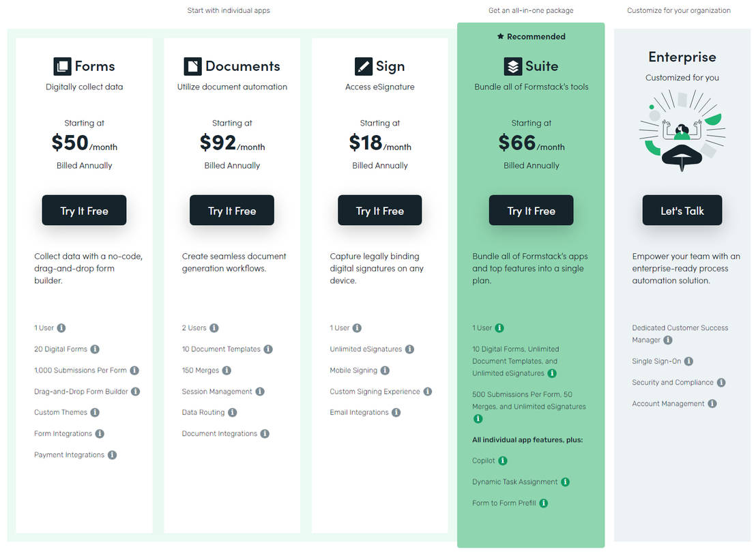Viewport: 756px width, 552px height.
Task: Click the Sign pencil icon
Action: [363, 66]
